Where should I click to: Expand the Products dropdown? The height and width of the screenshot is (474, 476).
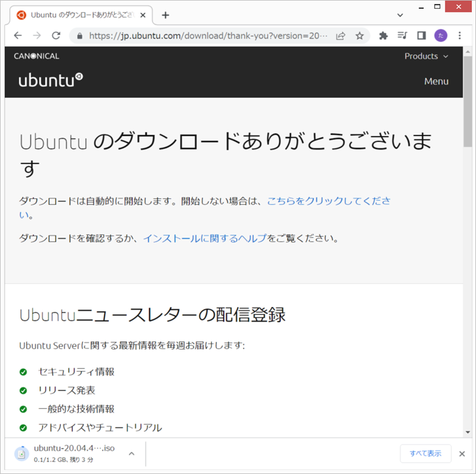coord(426,56)
